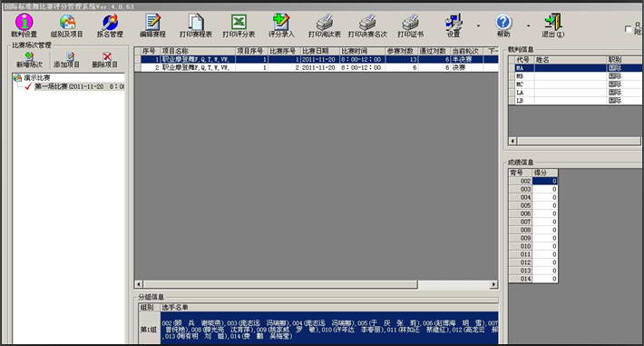Click 打印赛程表 print schedule icon

(x=196, y=26)
